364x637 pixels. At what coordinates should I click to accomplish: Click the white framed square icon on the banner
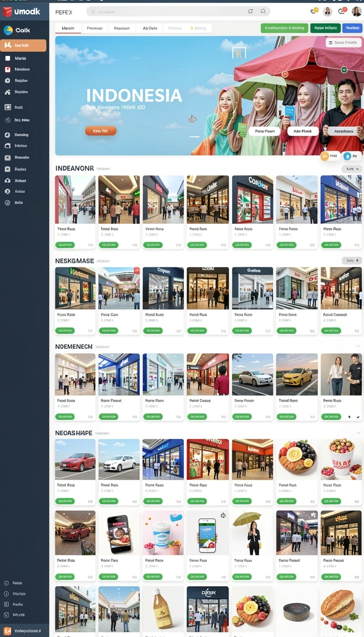coord(239,52)
